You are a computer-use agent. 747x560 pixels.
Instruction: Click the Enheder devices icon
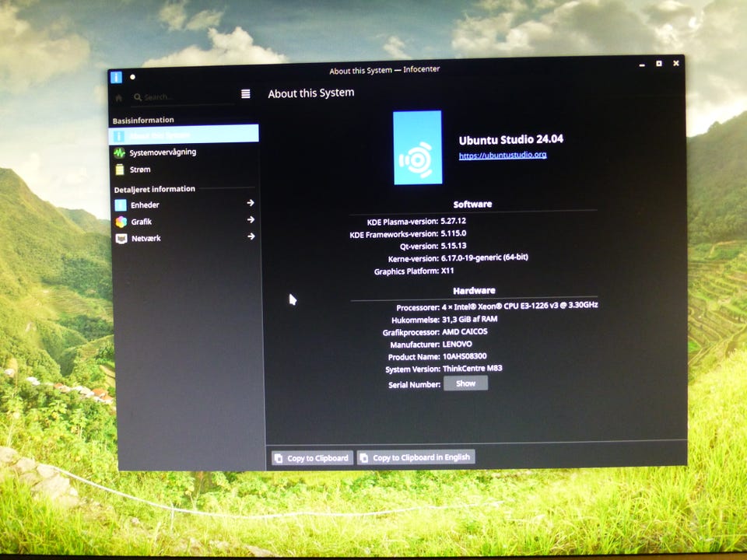(121, 205)
